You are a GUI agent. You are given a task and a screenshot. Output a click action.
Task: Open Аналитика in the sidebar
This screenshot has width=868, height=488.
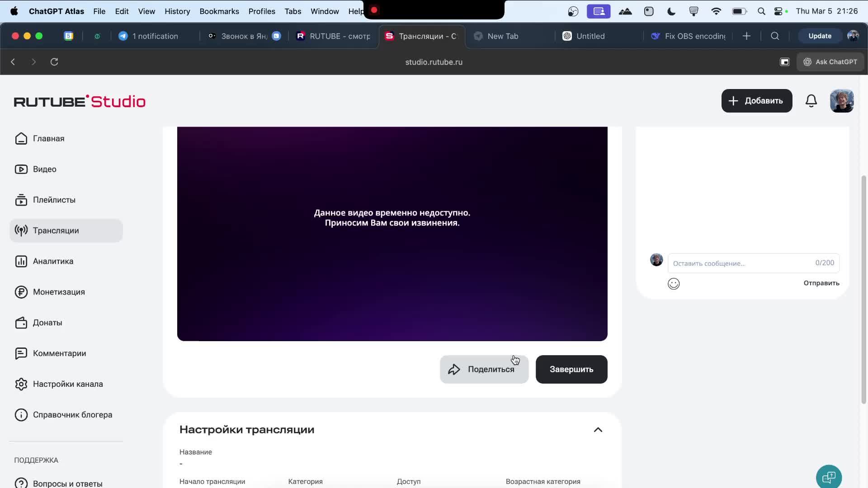tap(53, 261)
